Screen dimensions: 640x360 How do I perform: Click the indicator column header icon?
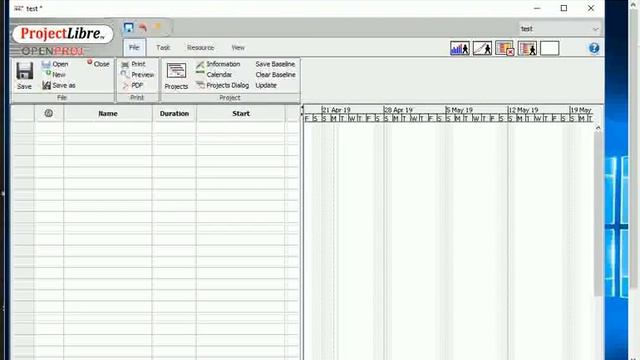coord(49,113)
